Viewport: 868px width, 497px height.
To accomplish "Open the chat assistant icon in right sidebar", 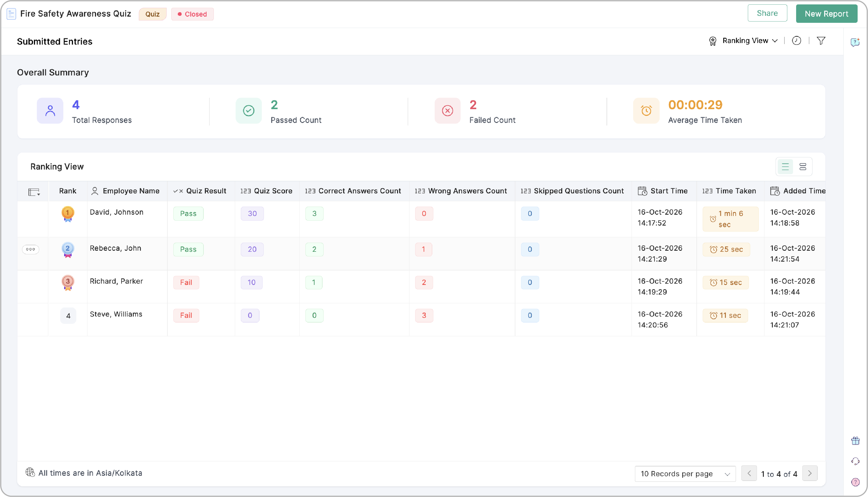I will [855, 42].
